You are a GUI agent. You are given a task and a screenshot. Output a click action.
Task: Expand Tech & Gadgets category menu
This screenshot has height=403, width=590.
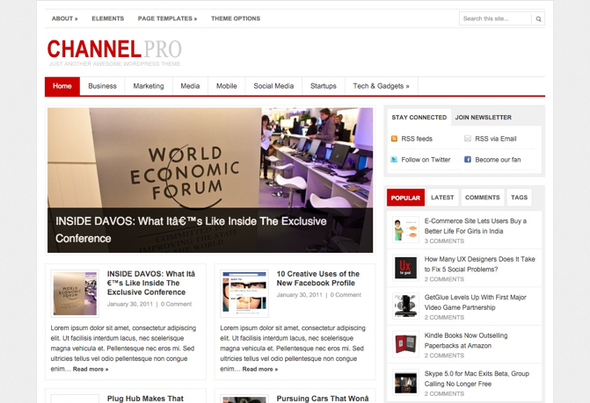[381, 86]
